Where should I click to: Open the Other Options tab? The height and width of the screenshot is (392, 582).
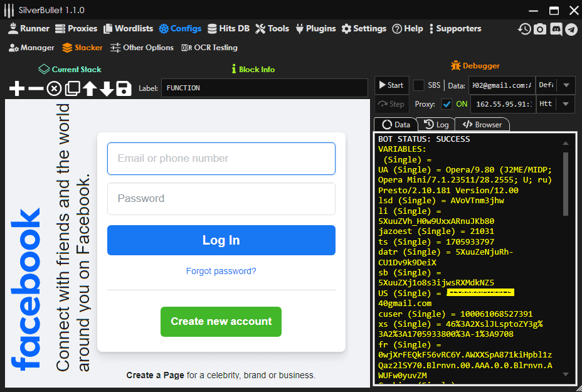pyautogui.click(x=142, y=48)
